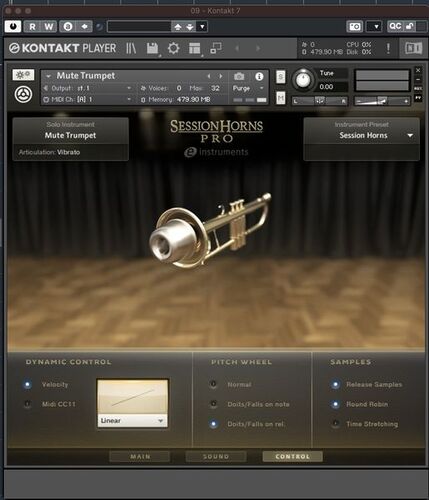Click the instrument volume slider
The image size is (429, 500).
[382, 101]
